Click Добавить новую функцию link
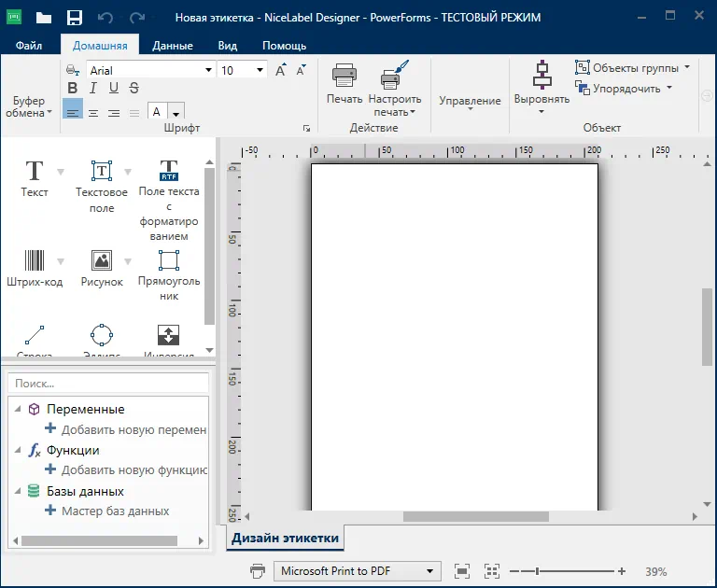717x588 pixels. click(x=126, y=469)
